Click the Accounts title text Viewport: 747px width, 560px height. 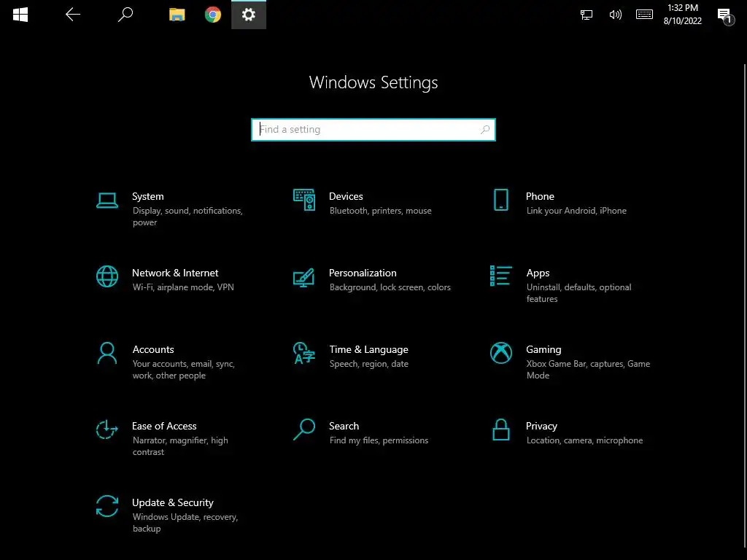pos(153,349)
